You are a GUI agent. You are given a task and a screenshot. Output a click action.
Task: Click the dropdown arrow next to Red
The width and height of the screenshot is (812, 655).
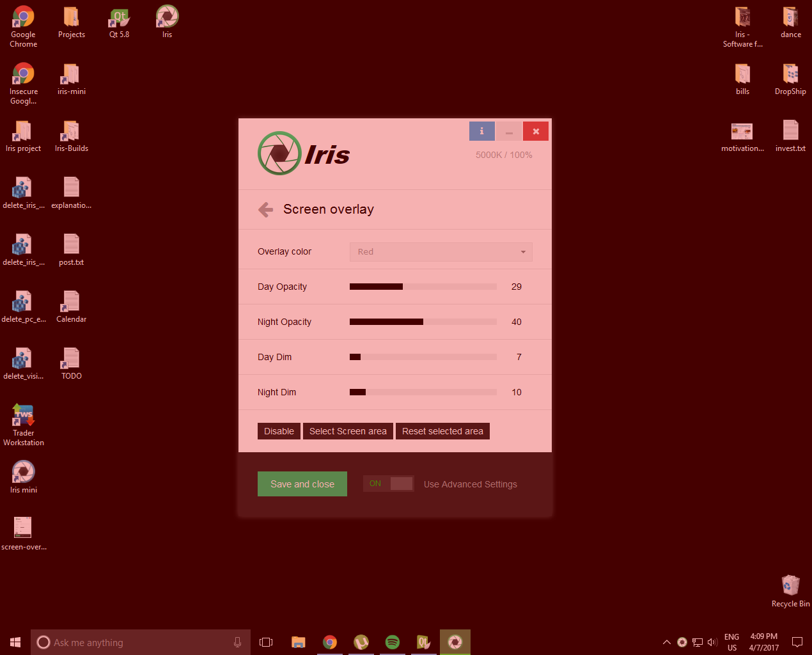coord(523,252)
